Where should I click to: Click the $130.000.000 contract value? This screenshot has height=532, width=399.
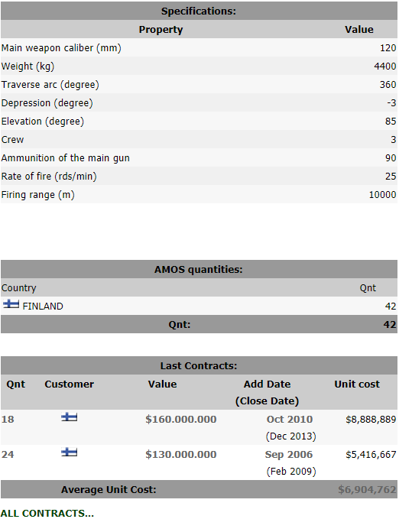pyautogui.click(x=181, y=455)
